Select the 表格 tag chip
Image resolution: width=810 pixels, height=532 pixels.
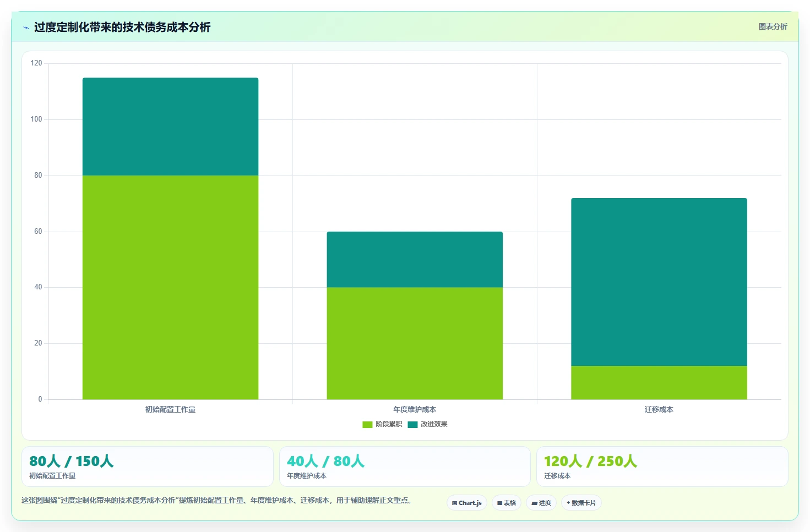pos(507,503)
